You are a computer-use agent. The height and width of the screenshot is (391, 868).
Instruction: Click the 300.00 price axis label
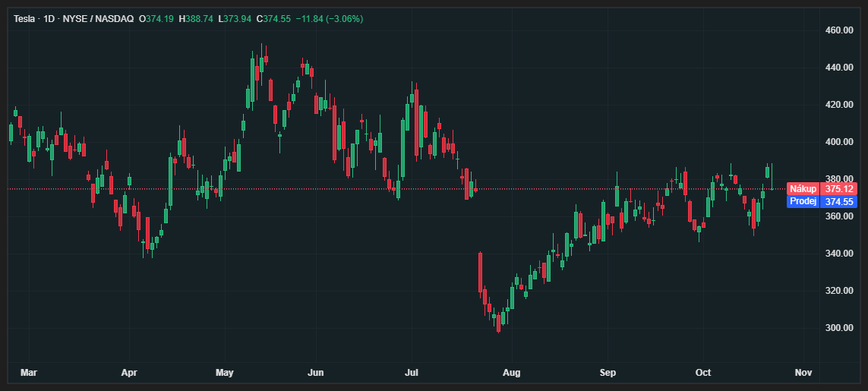tap(839, 328)
